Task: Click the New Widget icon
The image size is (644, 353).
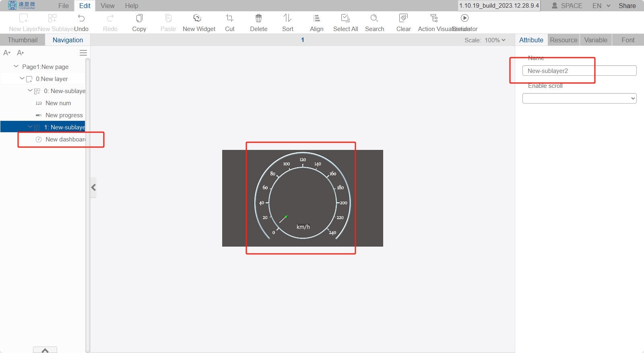Action: click(x=197, y=18)
